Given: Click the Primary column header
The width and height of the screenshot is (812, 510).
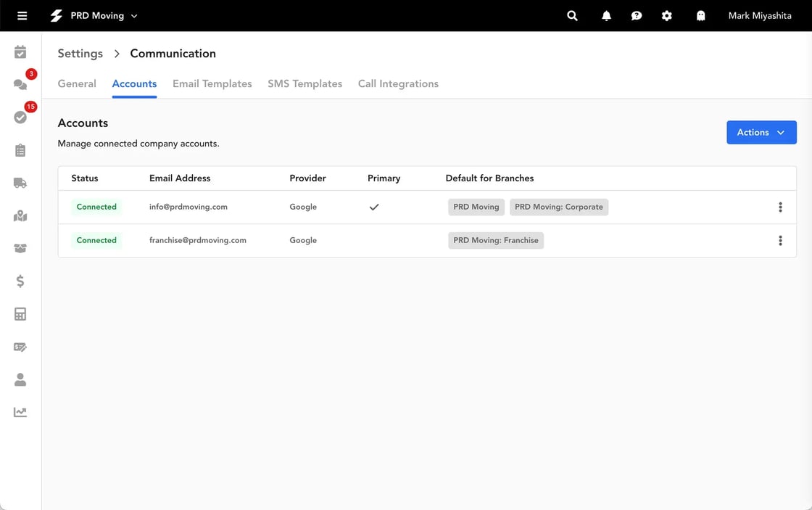Looking at the screenshot, I should point(384,178).
